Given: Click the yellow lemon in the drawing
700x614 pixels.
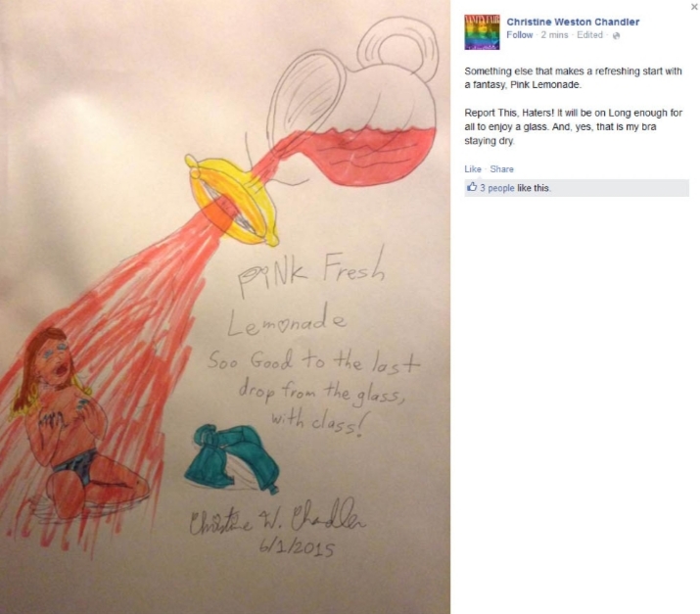Looking at the screenshot, I should coord(231,200).
